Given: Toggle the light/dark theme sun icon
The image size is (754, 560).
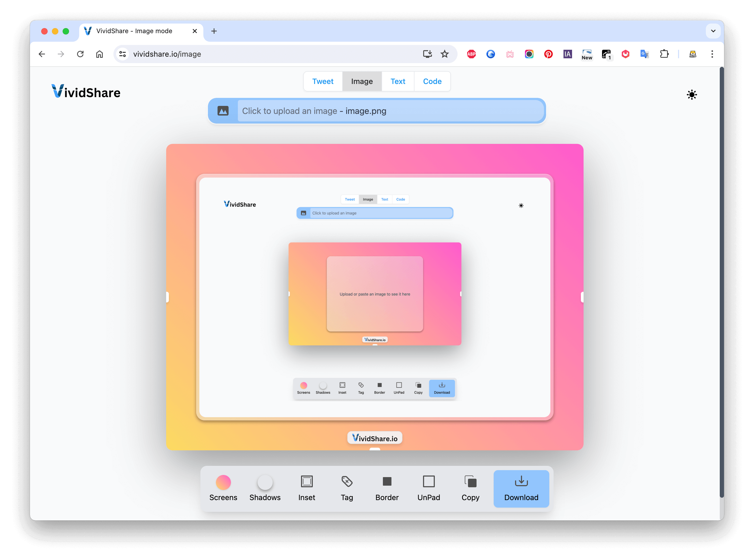Looking at the screenshot, I should [692, 95].
